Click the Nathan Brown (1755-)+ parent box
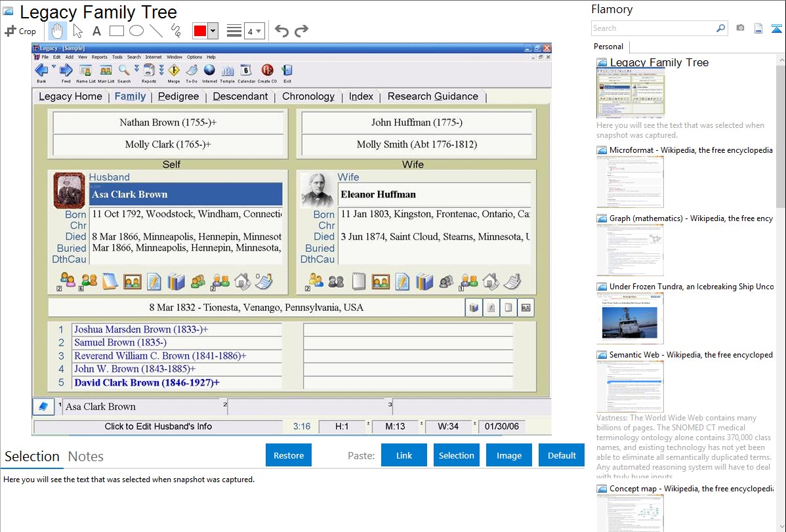Image resolution: width=786 pixels, height=532 pixels. tap(168, 123)
